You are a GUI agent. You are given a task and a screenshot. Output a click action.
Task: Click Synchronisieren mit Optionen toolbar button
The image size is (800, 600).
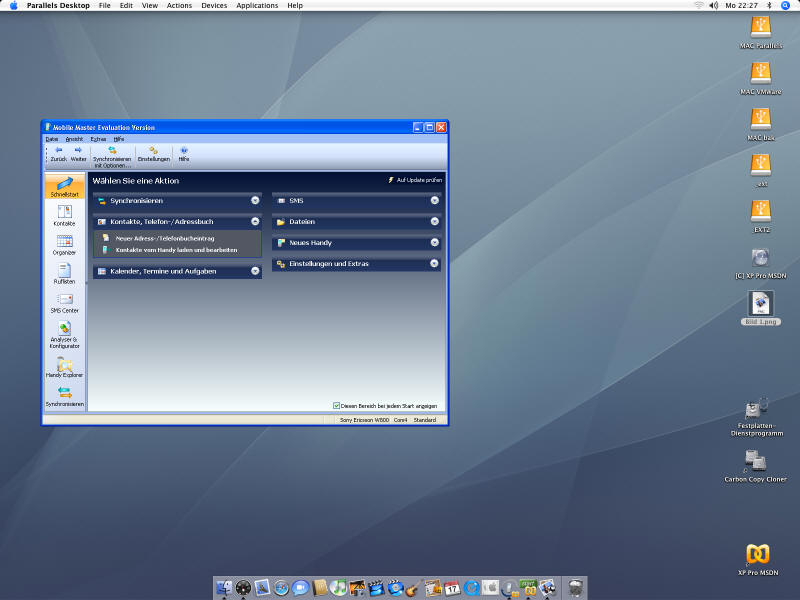tap(112, 155)
